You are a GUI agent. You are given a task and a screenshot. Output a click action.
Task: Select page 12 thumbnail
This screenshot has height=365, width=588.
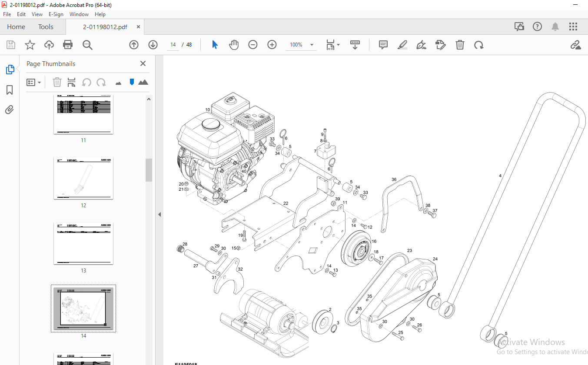coord(83,178)
